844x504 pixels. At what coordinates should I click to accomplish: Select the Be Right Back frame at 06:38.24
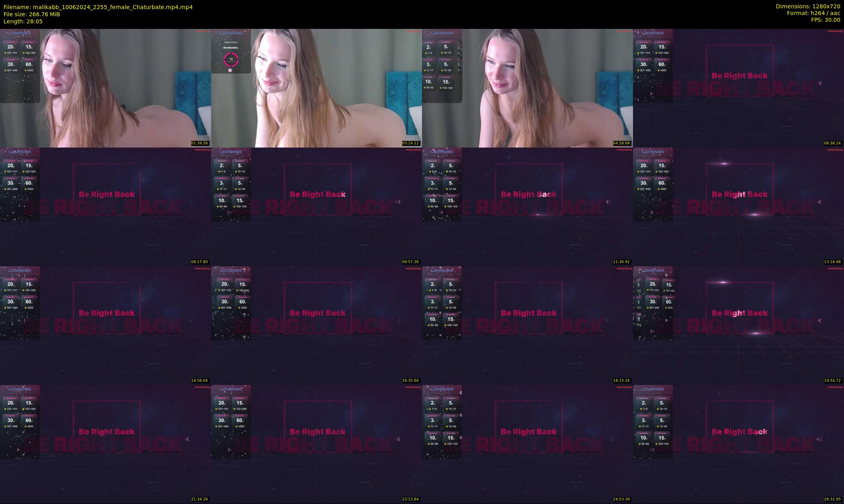point(738,88)
